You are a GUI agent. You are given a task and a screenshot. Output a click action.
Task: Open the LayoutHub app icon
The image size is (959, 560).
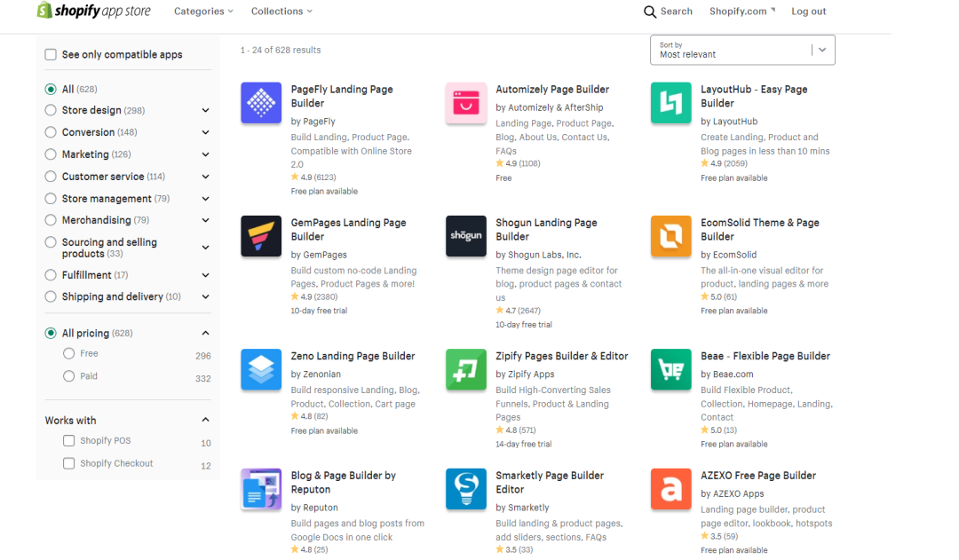pos(671,103)
